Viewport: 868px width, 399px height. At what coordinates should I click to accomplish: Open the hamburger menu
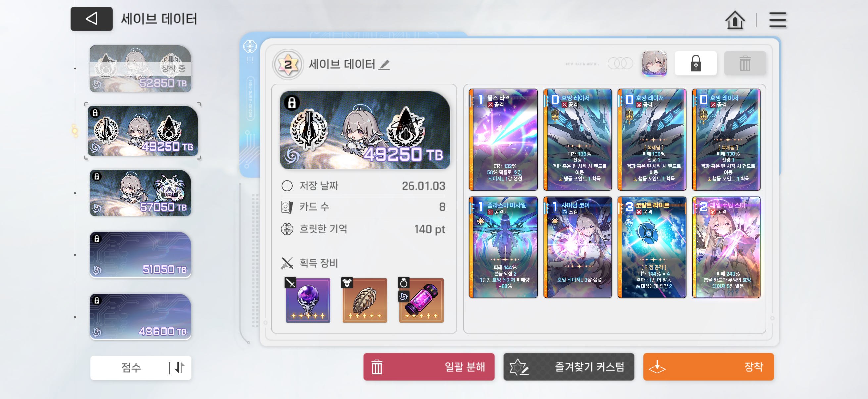point(777,20)
